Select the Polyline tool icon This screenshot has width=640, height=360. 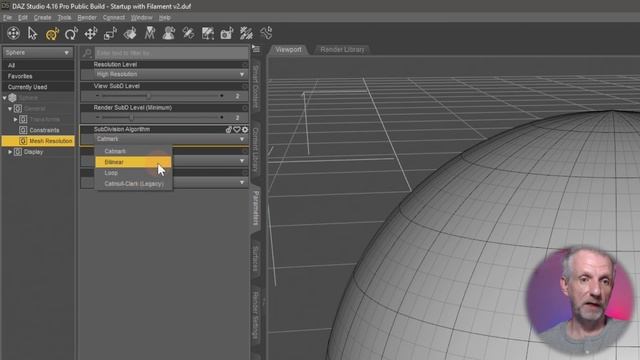coord(246,33)
